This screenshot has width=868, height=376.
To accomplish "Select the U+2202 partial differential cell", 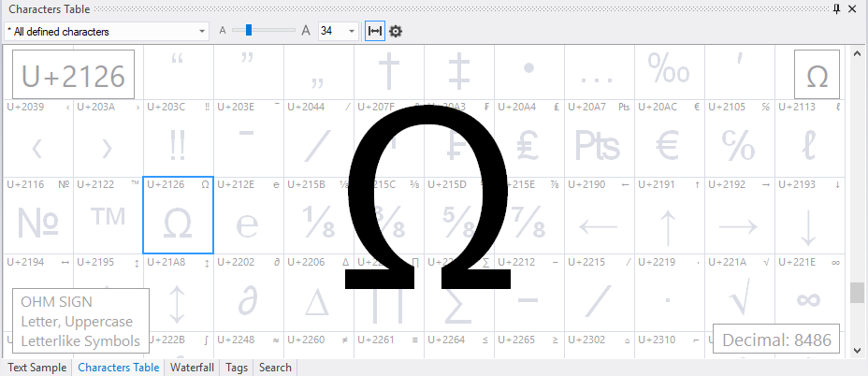I will click(249, 293).
